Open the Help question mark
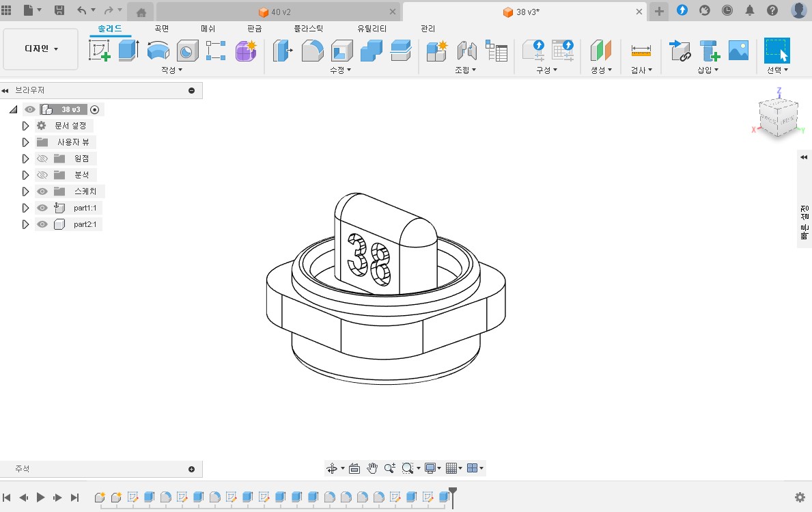Screen dimensions: 812x512 pyautogui.click(x=772, y=10)
